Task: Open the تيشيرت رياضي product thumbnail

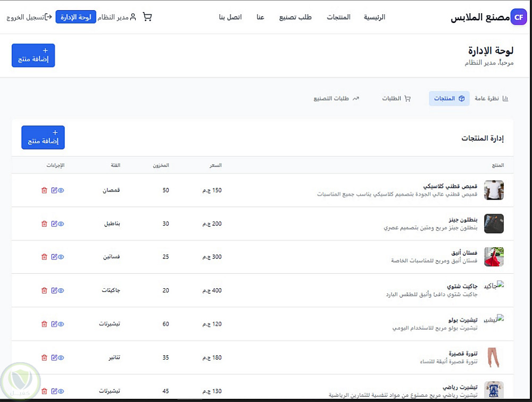Action: click(494, 390)
